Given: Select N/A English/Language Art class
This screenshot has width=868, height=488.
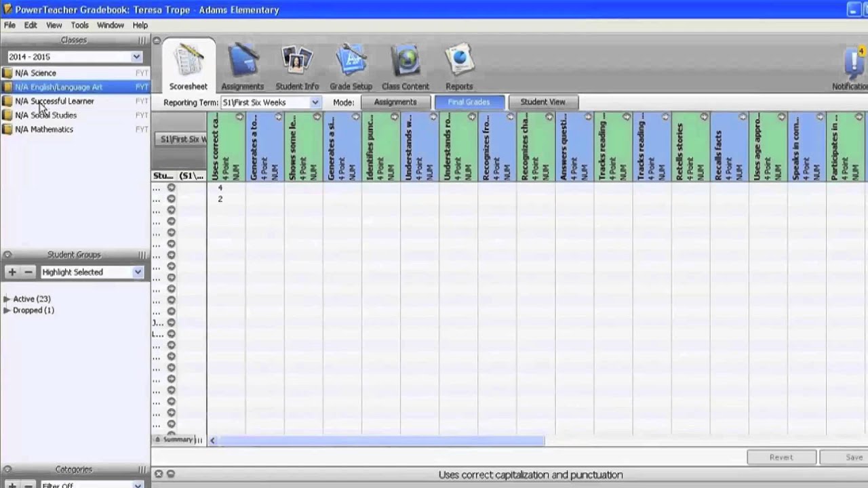Looking at the screenshot, I should pos(75,87).
